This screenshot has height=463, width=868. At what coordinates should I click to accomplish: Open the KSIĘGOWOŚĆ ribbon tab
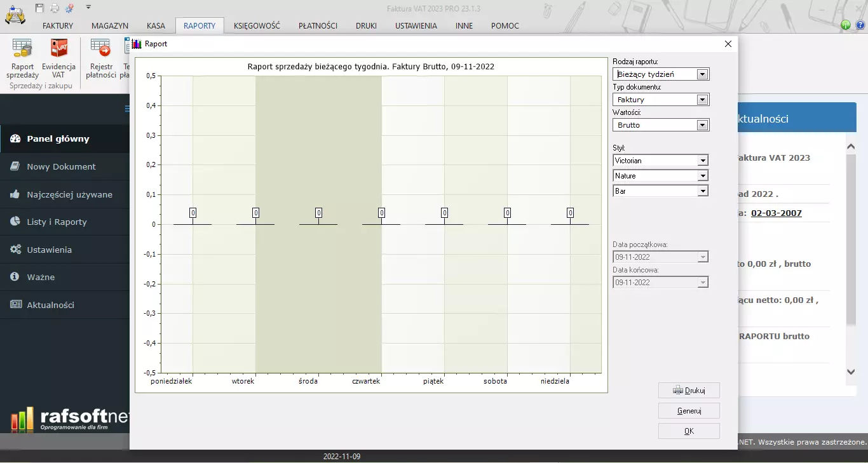tap(257, 26)
